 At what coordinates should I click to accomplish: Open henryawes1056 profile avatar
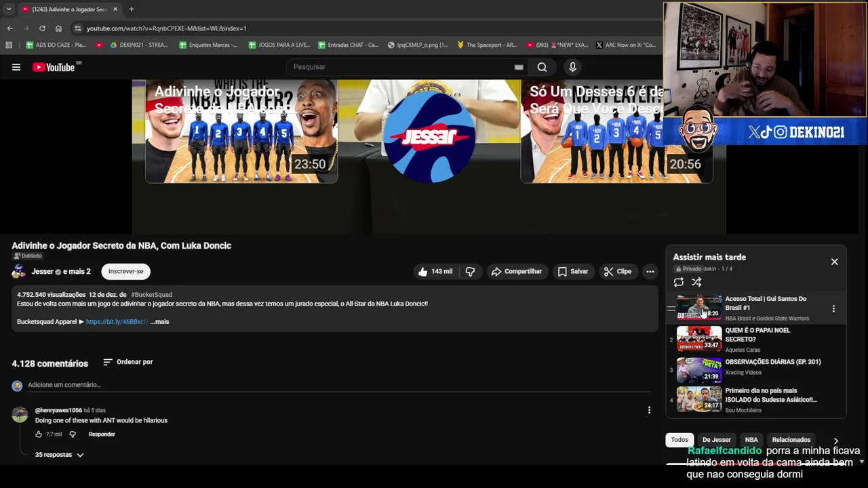pyautogui.click(x=20, y=414)
